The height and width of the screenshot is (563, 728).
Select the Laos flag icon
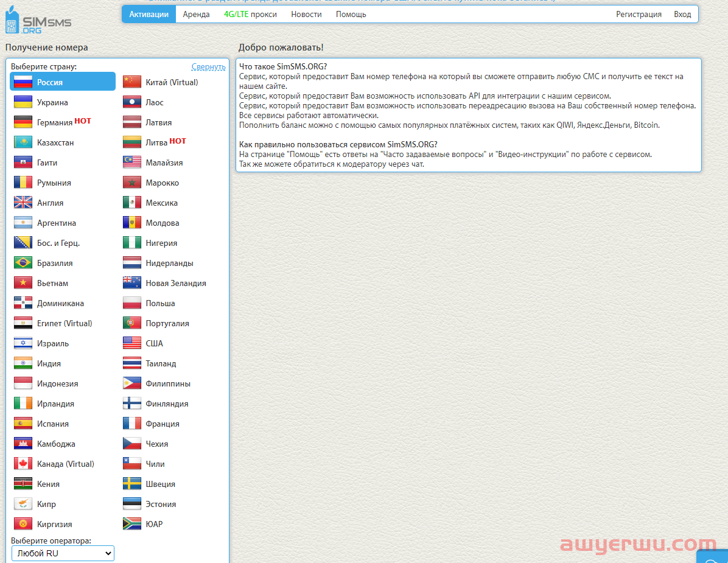(x=132, y=102)
